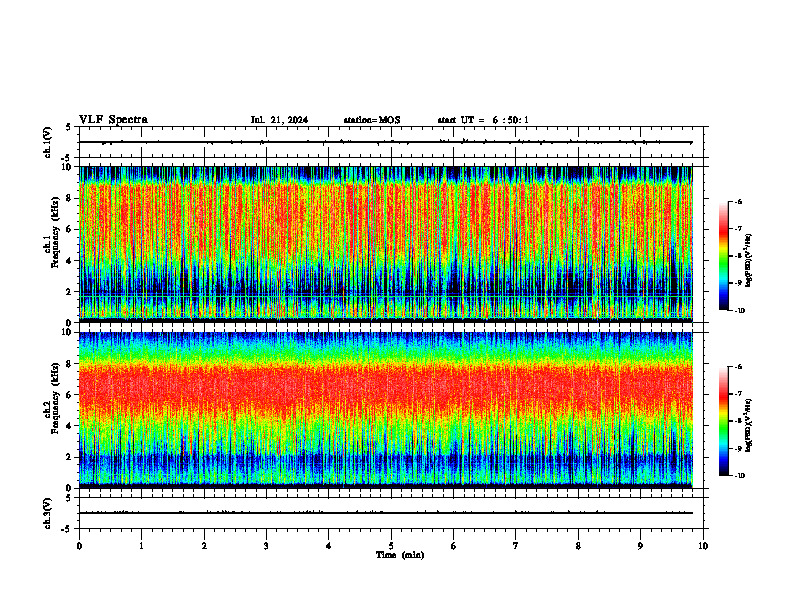Click the "-6" value on ch.1 color scale

(x=738, y=202)
